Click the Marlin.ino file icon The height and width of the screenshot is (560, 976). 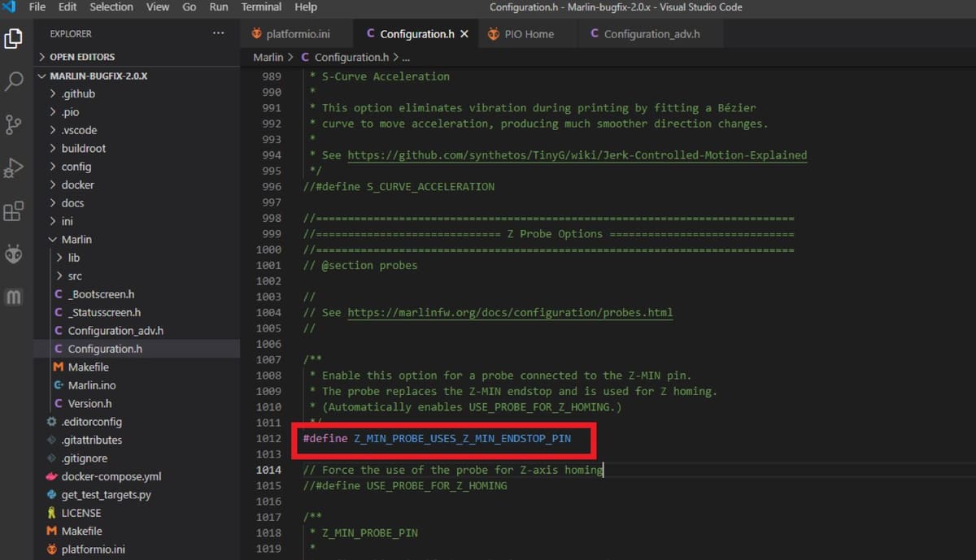(x=59, y=385)
